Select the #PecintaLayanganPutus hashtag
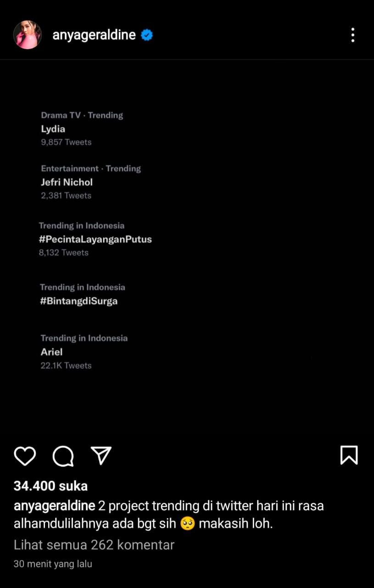This screenshot has height=588, width=374. (95, 239)
